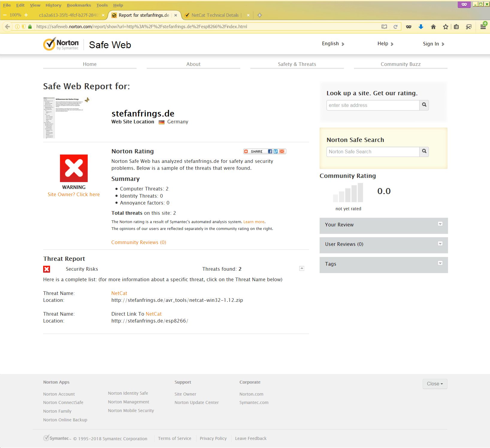Click the stefanfrings.de site thumbnail
The width and height of the screenshot is (490, 448).
[x=66, y=117]
